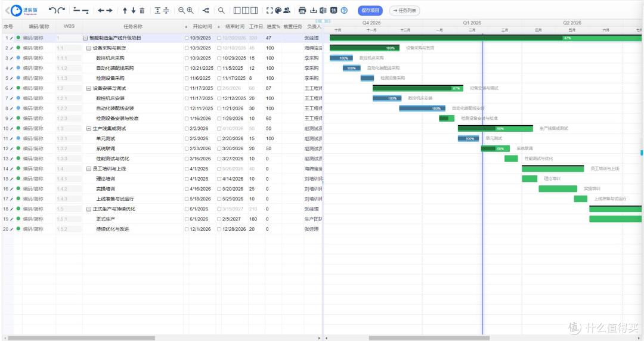Toggle the critical path icon
The image size is (644, 341).
click(206, 10)
